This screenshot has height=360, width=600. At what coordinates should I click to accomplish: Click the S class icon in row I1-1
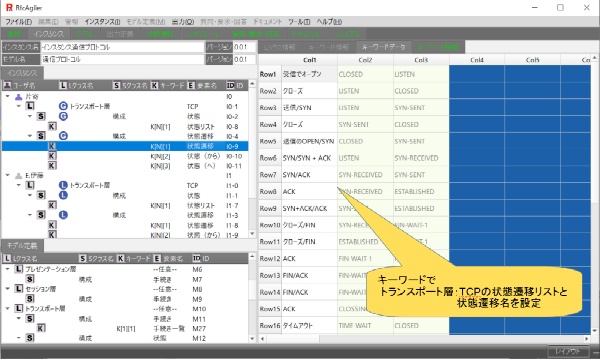[x=41, y=195]
